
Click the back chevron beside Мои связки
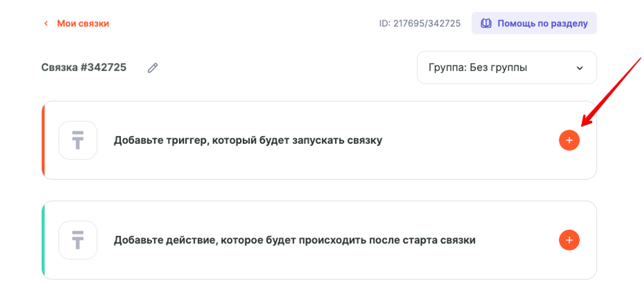point(46,24)
